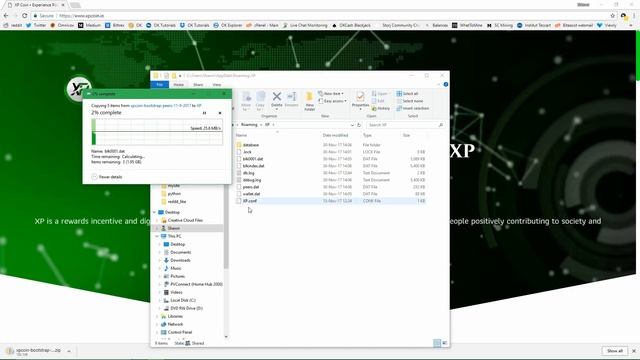Open the Easy access dropdown
This screenshot has width=640, height=360.
coord(332,101)
